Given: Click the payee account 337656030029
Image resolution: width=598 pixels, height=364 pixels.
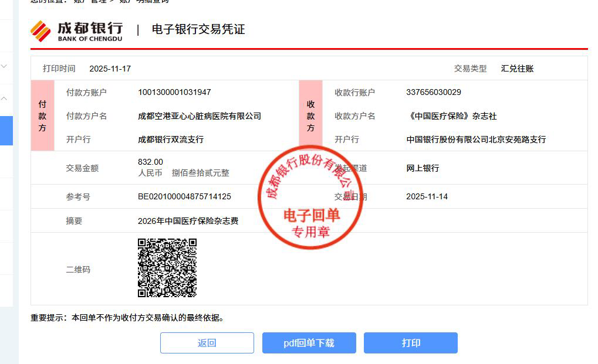Looking at the screenshot, I should tap(434, 92).
